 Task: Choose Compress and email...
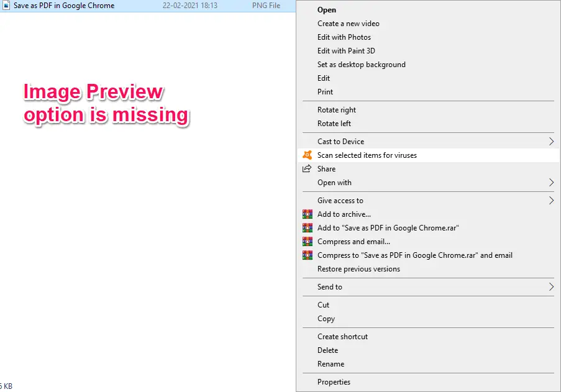click(x=428, y=242)
